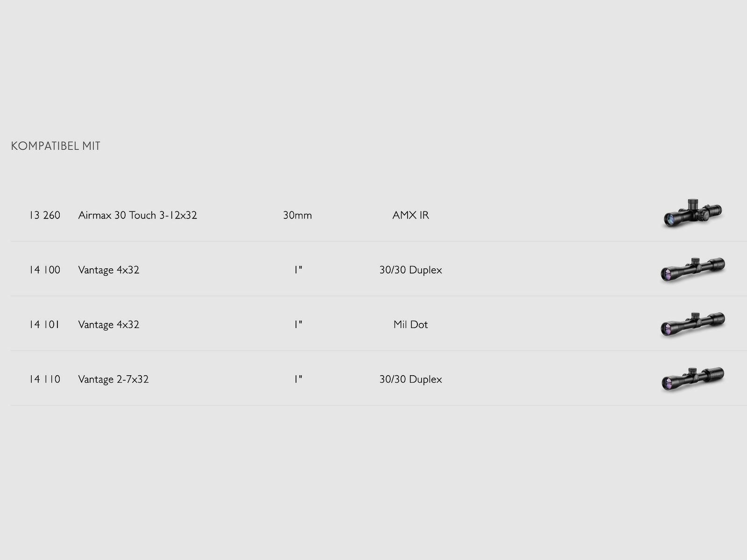
Task: Click the KOMPATIBEL MIT heading
Action: (x=56, y=146)
